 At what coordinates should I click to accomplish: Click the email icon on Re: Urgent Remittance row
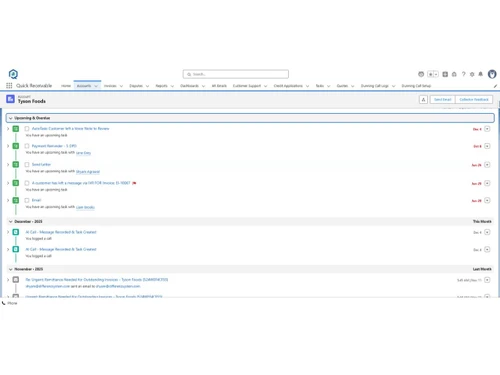tap(16, 280)
